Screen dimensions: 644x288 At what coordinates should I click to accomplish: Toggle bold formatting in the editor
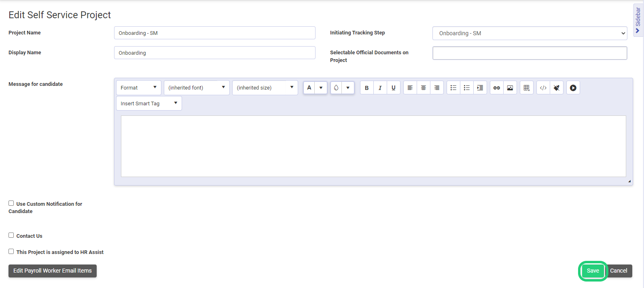366,88
